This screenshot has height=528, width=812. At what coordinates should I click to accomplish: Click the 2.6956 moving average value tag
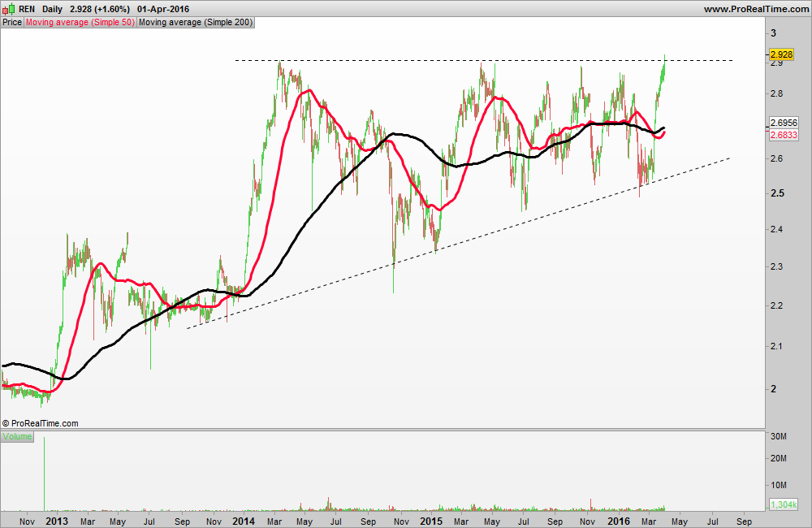784,123
